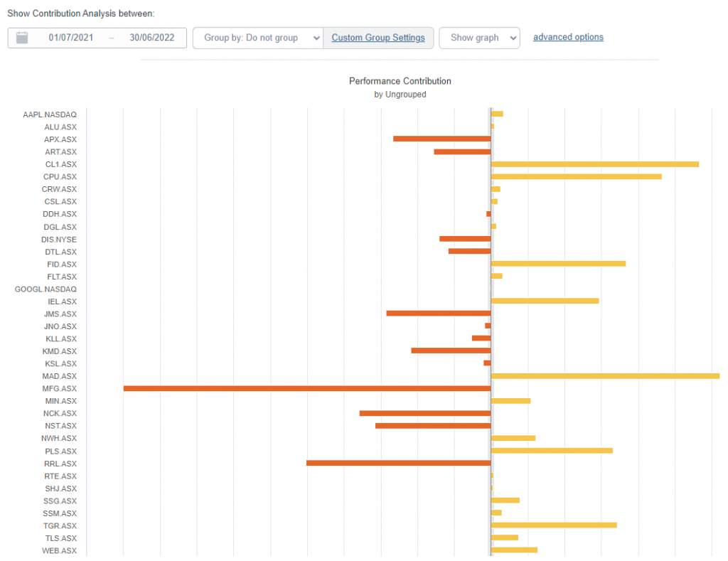
Task: Select the SSM.ASX axis label
Action: point(60,513)
